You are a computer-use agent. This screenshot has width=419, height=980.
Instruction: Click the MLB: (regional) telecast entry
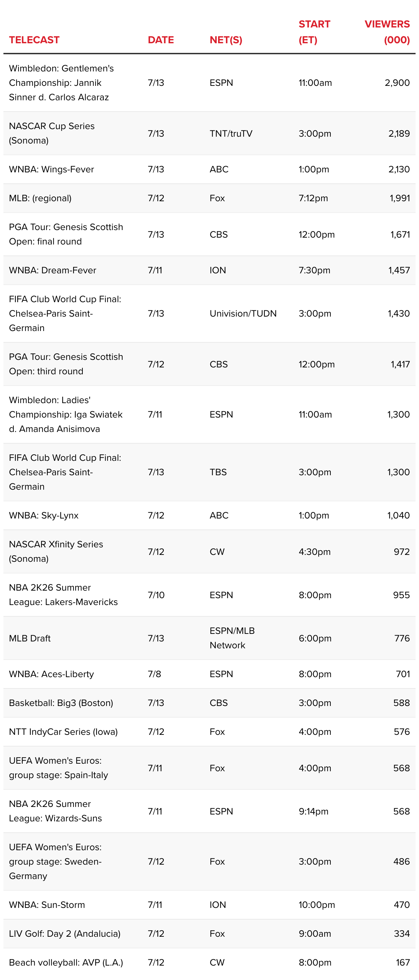tap(40, 198)
